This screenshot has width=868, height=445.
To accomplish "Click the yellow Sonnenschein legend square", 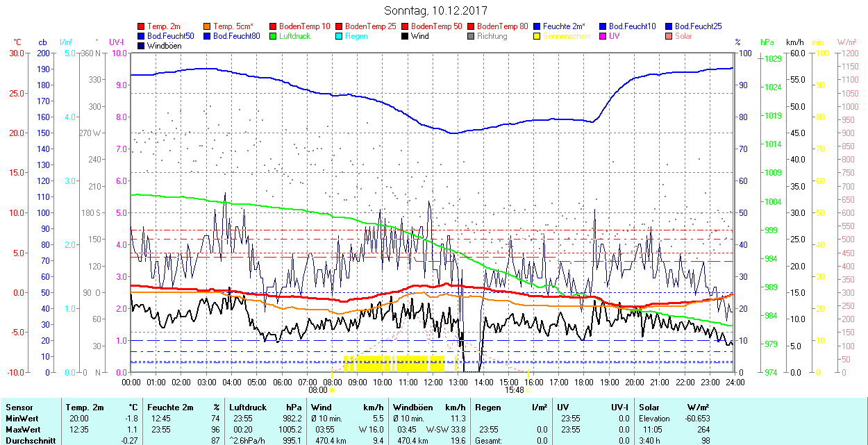I will 537,36.
